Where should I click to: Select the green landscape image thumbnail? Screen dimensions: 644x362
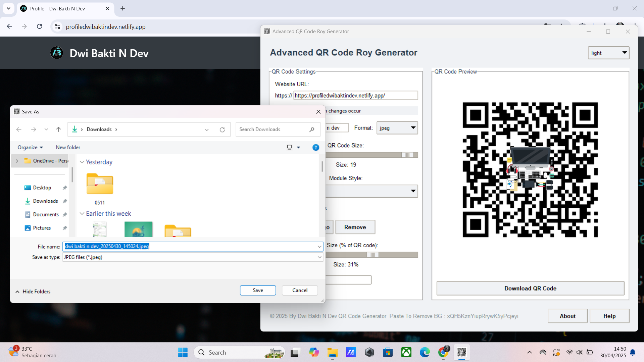coord(138,229)
